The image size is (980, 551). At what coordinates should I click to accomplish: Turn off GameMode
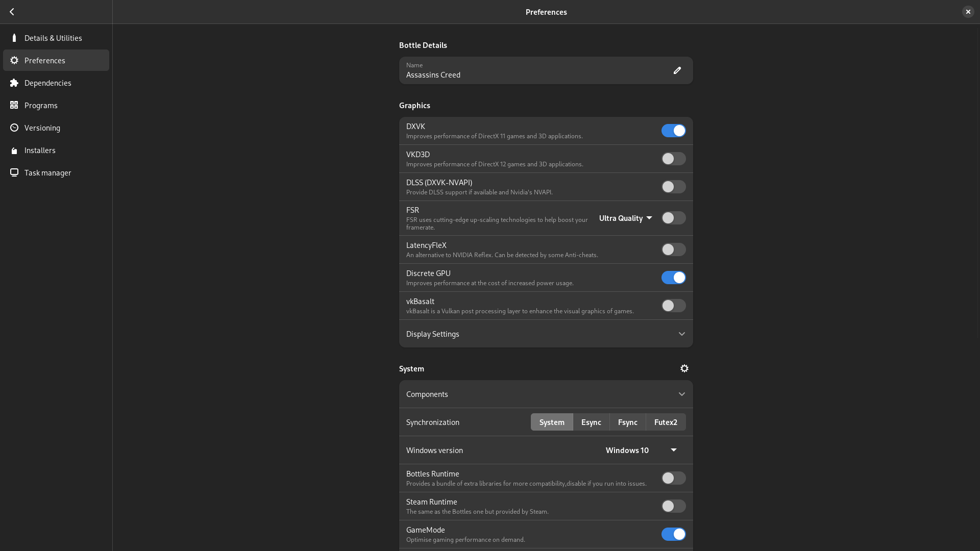[673, 534]
